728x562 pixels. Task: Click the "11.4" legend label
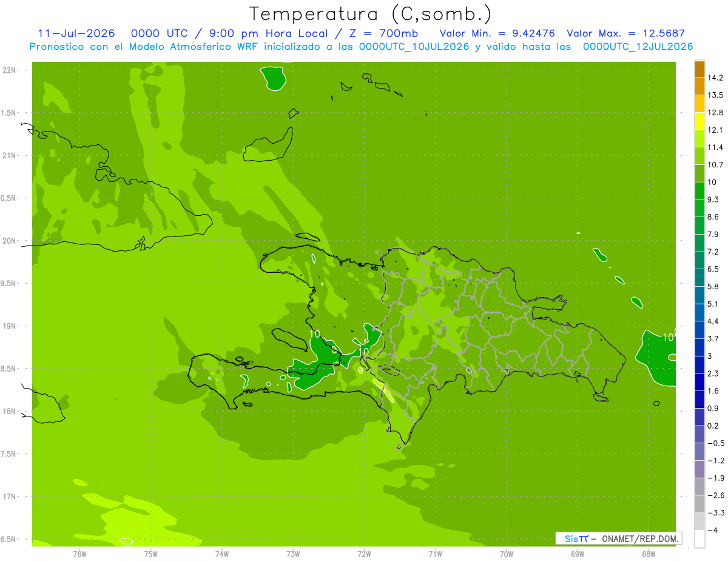tap(715, 147)
